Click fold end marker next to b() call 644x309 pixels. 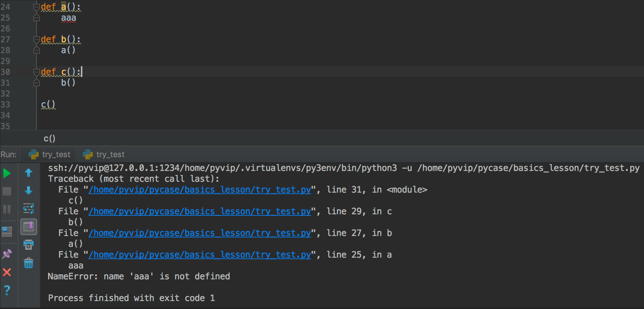point(36,83)
